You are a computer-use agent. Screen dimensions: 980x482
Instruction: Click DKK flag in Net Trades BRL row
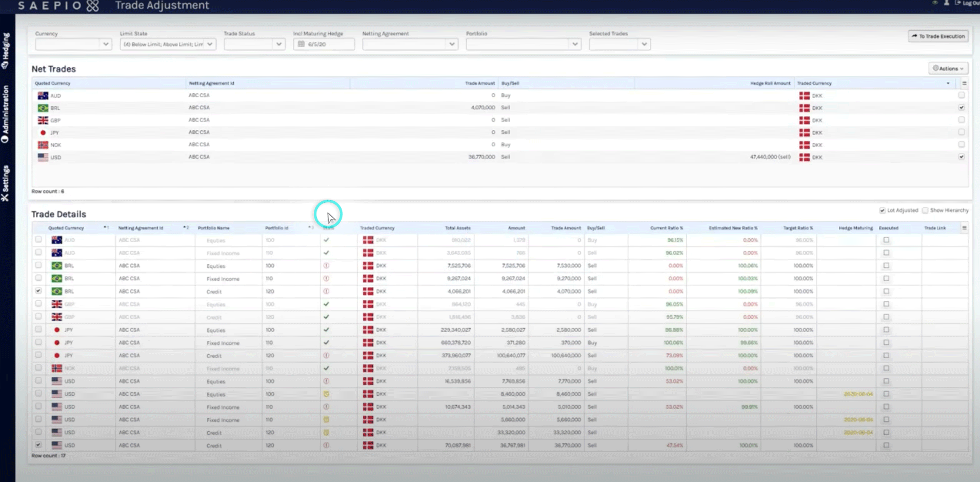coord(804,108)
